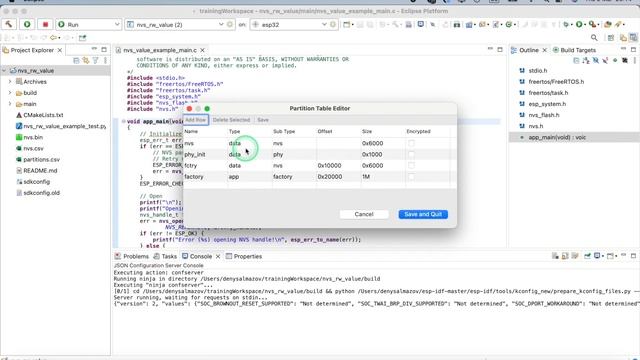Expand the build folder
Viewport: 640px width, 360px height.
(10, 93)
